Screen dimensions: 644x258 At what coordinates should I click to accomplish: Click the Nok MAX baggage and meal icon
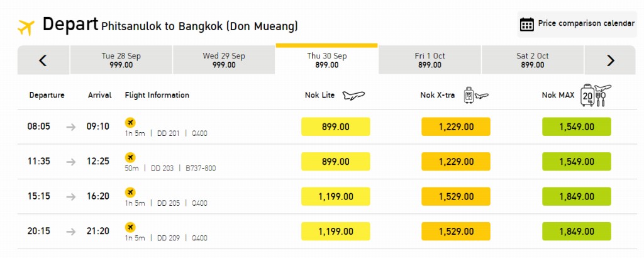pyautogui.click(x=596, y=96)
